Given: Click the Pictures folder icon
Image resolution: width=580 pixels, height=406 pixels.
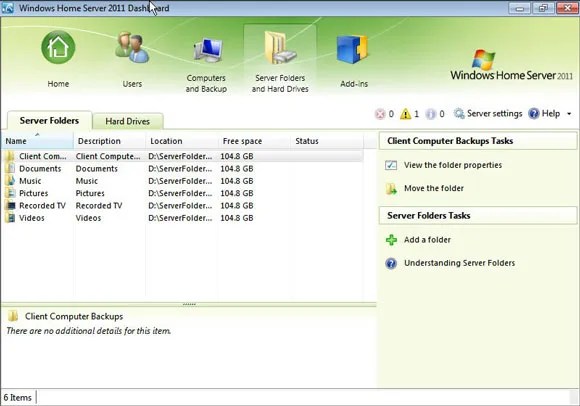Looking at the screenshot, I should pos(10,193).
